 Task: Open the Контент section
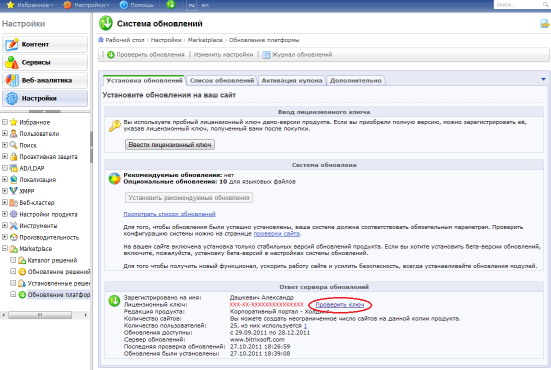click(45, 44)
